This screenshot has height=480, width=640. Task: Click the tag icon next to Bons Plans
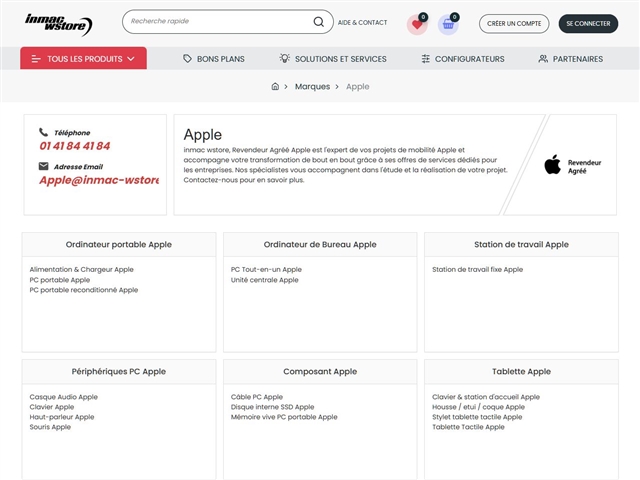(x=187, y=58)
